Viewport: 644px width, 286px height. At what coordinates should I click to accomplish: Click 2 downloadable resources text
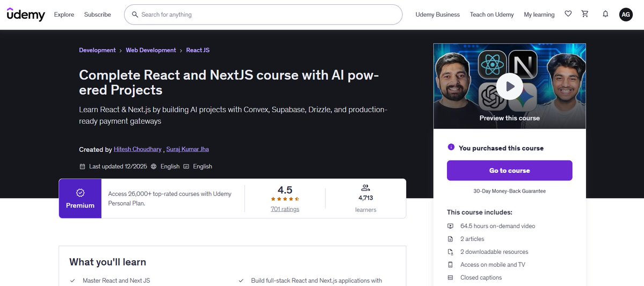[x=495, y=252]
